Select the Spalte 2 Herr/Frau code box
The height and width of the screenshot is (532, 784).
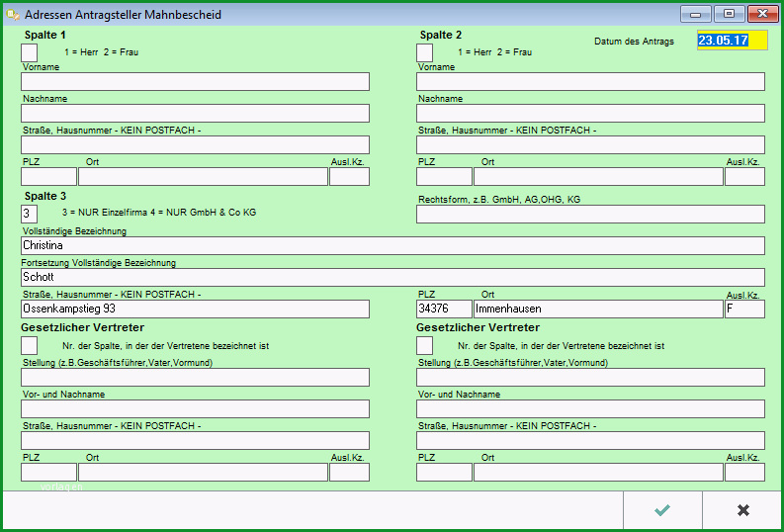(x=424, y=52)
